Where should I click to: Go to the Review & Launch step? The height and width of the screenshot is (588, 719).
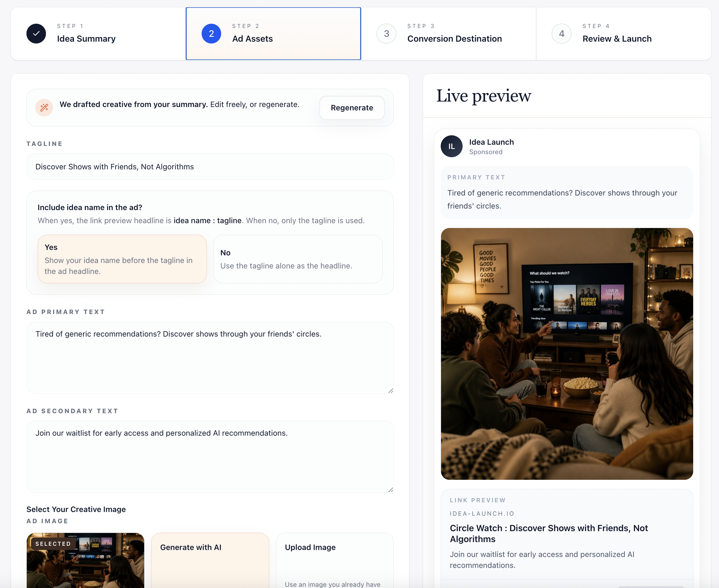click(624, 33)
